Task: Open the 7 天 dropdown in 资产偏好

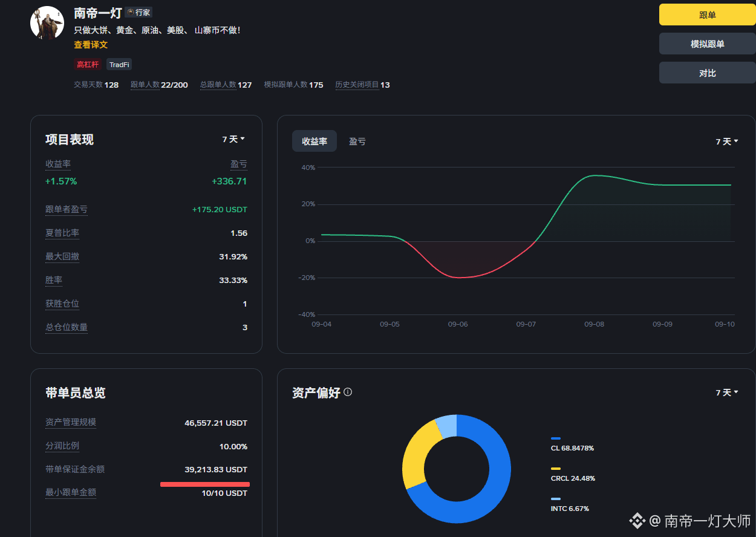Action: [x=727, y=392]
